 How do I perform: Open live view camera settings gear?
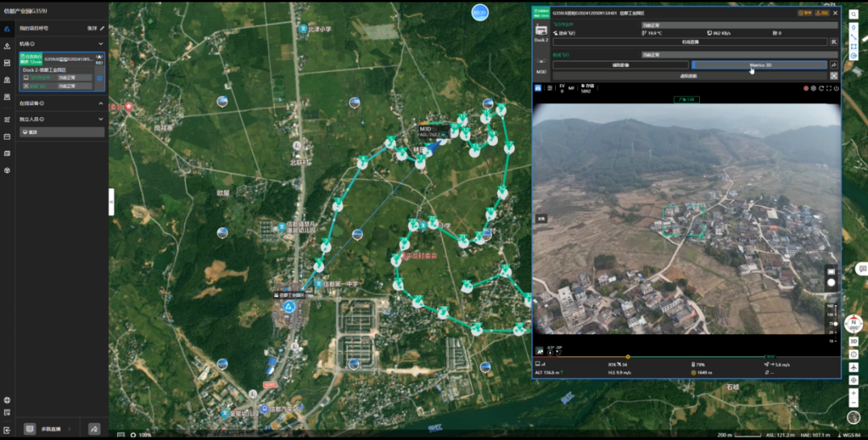click(x=813, y=88)
